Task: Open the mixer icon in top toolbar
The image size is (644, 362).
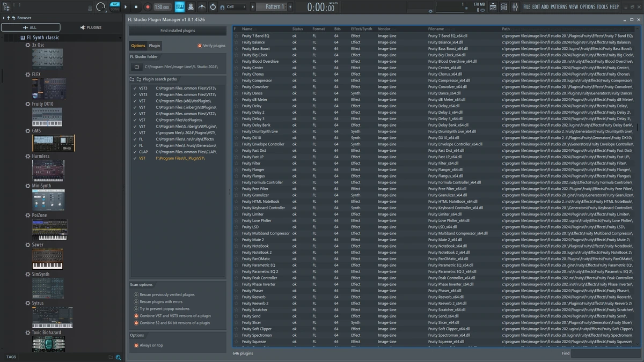Action: coord(515,7)
